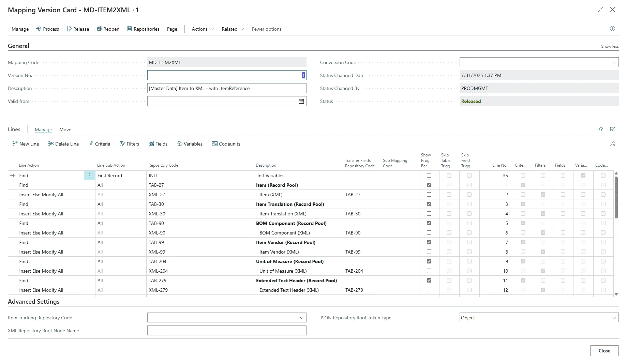The height and width of the screenshot is (364, 627).
Task: Click the Repository Code column header
Action: tap(163, 165)
